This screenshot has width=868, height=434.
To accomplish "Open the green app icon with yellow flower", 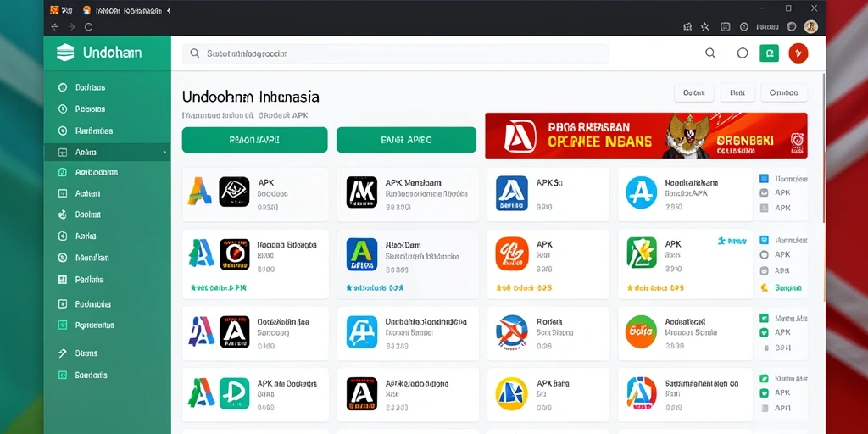I will click(642, 253).
